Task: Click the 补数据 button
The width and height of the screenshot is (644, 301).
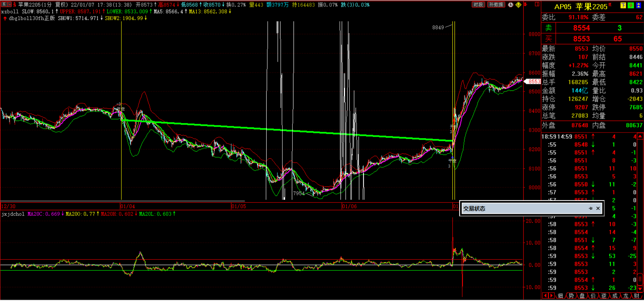Action: click(496, 5)
